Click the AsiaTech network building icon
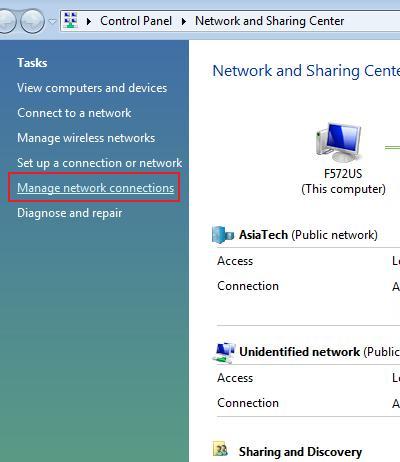Image resolution: width=400 pixels, height=462 pixels. tap(223, 235)
